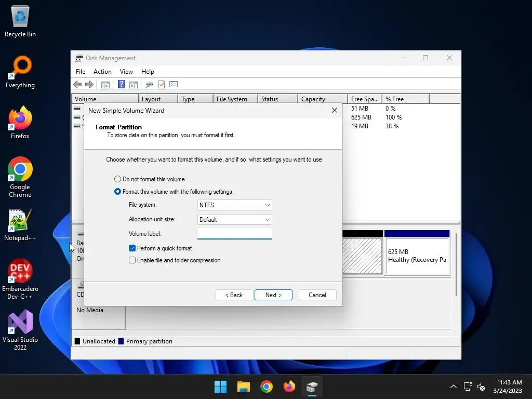Close the New Simple Volume Wizard dialog
This screenshot has width=532, height=399.
(x=334, y=110)
